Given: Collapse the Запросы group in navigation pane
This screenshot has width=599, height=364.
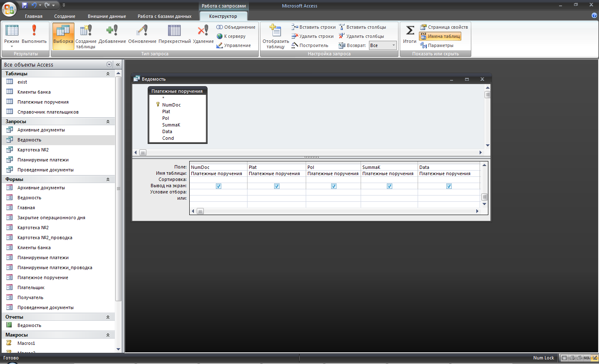Looking at the screenshot, I should pos(108,121).
